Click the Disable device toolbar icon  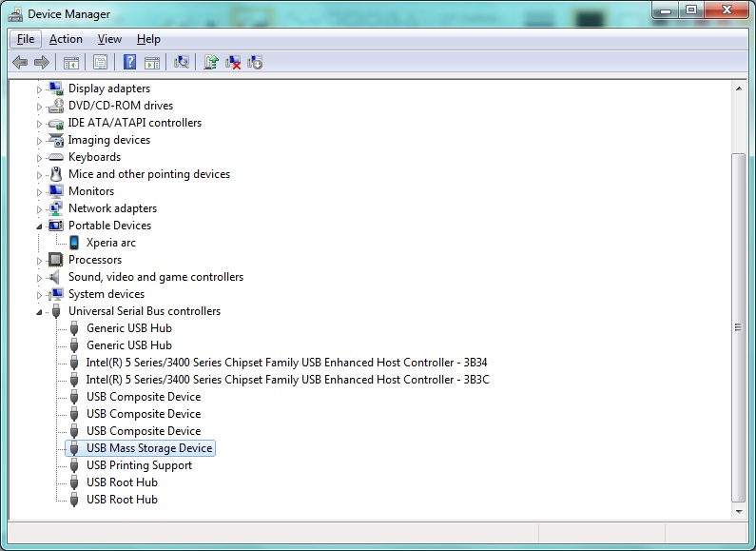tap(255, 62)
